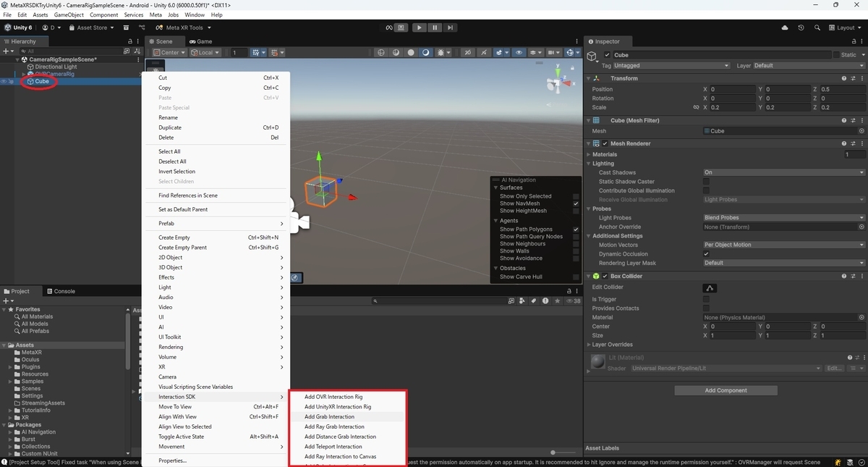Click the Version Control icon in the toolbar
Screen dimensions: 868x467
tap(142, 28)
